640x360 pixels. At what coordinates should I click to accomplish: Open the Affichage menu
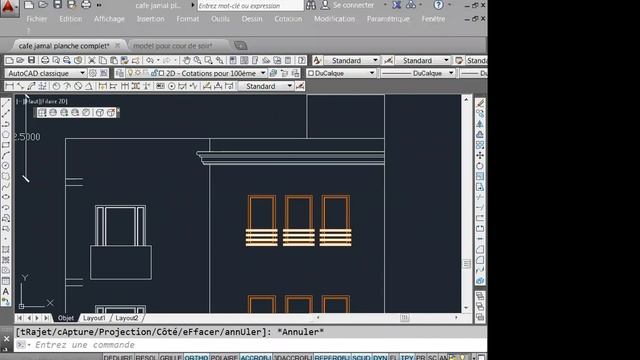pos(109,19)
